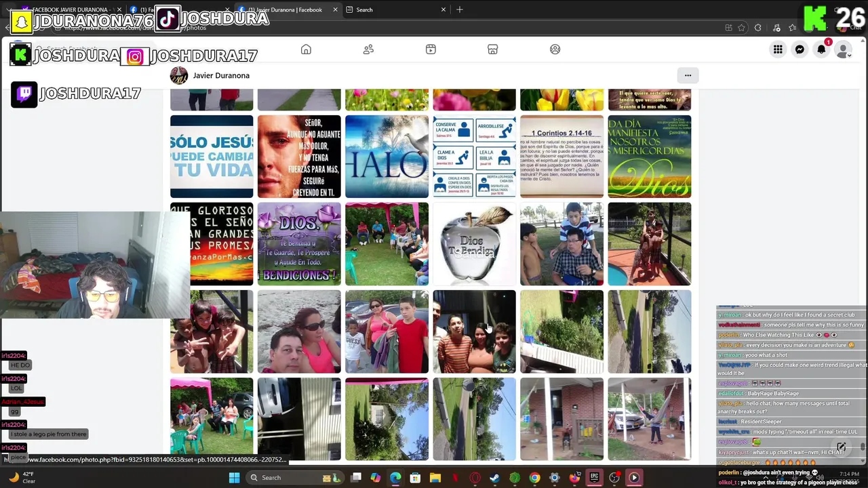Open the blue pictogram 'Conserve la calma' photo

pos(474,157)
